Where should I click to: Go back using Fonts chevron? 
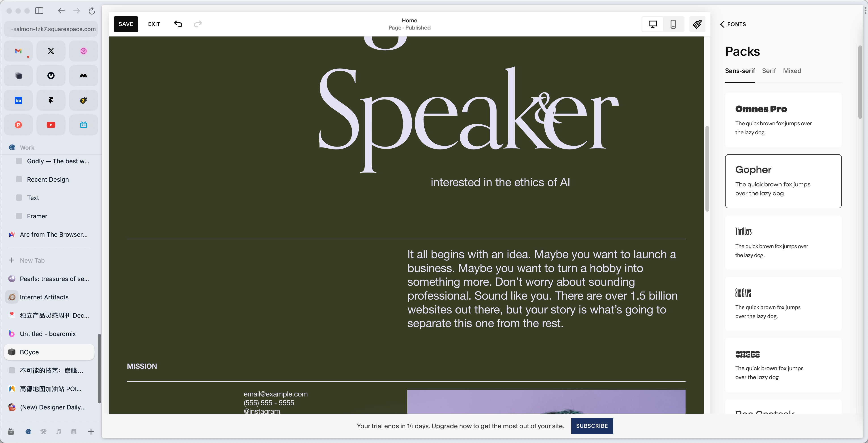[x=722, y=24]
